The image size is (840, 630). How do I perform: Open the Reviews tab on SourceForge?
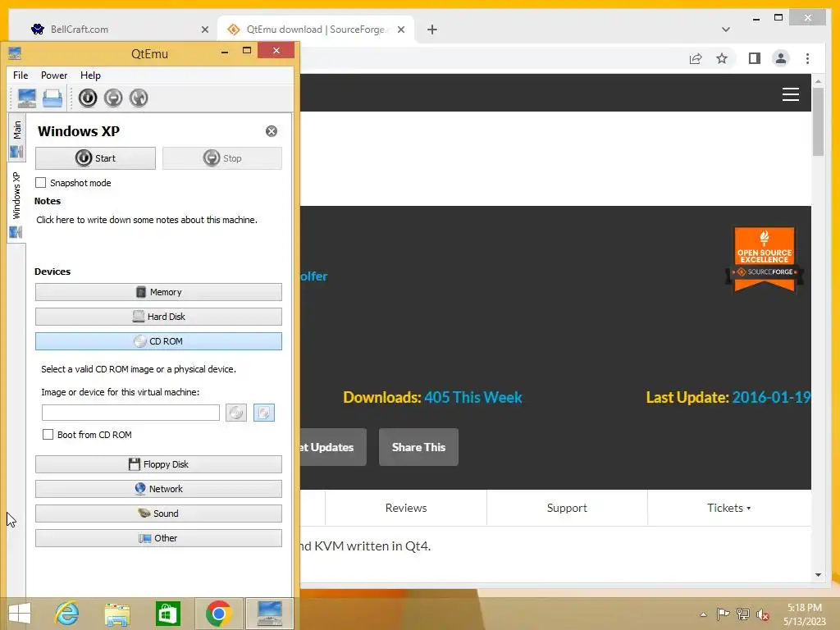pyautogui.click(x=406, y=508)
